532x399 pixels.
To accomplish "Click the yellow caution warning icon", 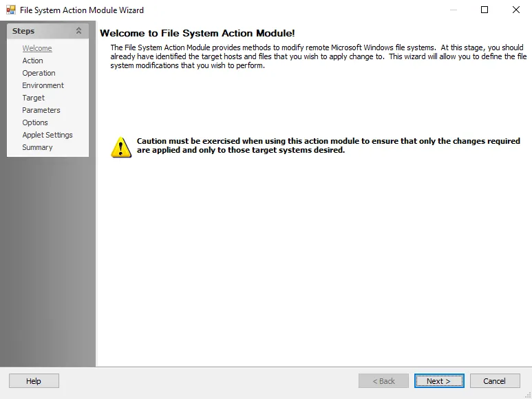I will coord(121,147).
